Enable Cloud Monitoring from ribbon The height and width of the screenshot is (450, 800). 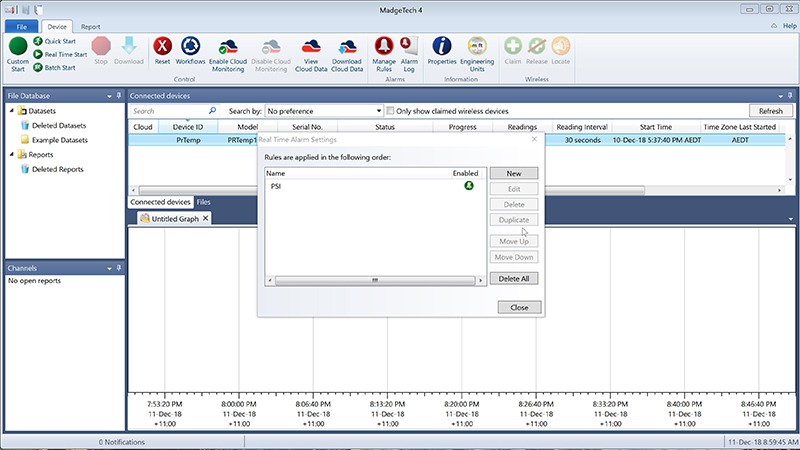(x=226, y=47)
